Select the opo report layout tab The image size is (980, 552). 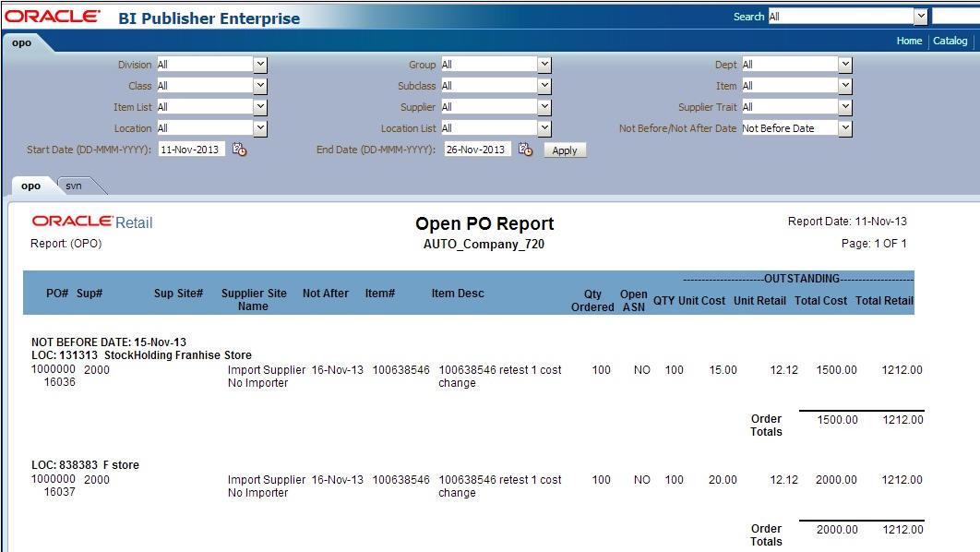[x=30, y=186]
